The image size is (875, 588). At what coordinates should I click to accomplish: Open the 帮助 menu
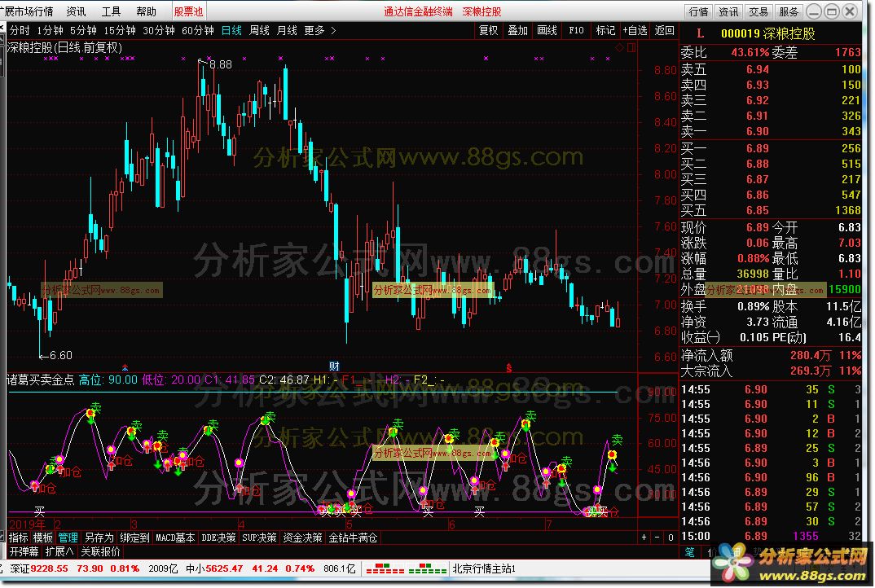[146, 11]
